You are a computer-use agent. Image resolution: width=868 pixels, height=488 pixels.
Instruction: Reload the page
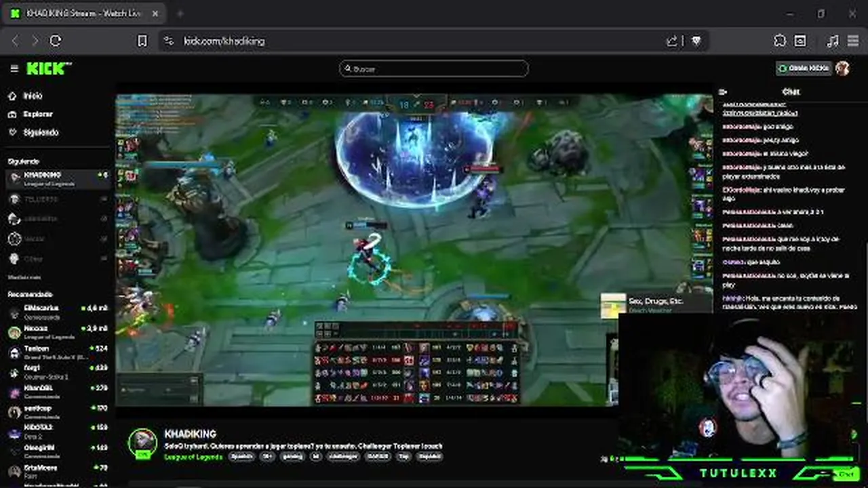(56, 41)
